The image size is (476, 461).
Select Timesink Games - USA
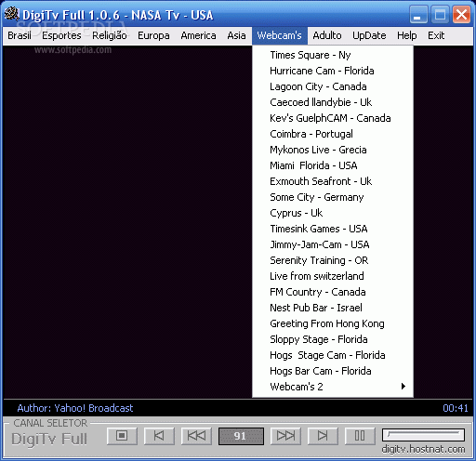[333, 229]
